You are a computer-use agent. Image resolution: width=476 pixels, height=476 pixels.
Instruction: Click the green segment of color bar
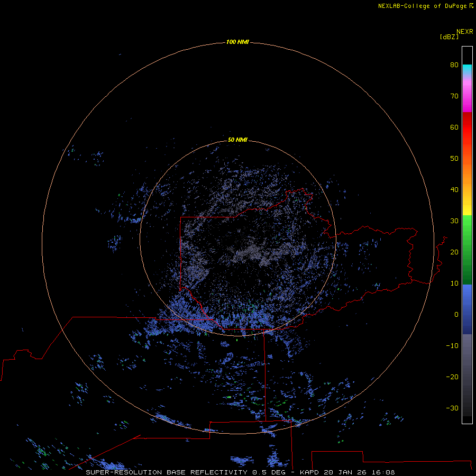467,250
